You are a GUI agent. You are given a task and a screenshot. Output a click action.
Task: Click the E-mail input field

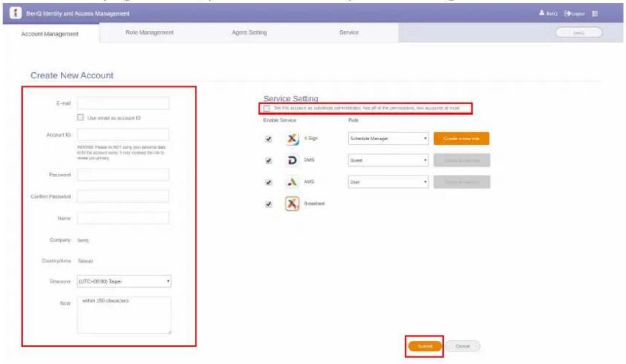[123, 103]
